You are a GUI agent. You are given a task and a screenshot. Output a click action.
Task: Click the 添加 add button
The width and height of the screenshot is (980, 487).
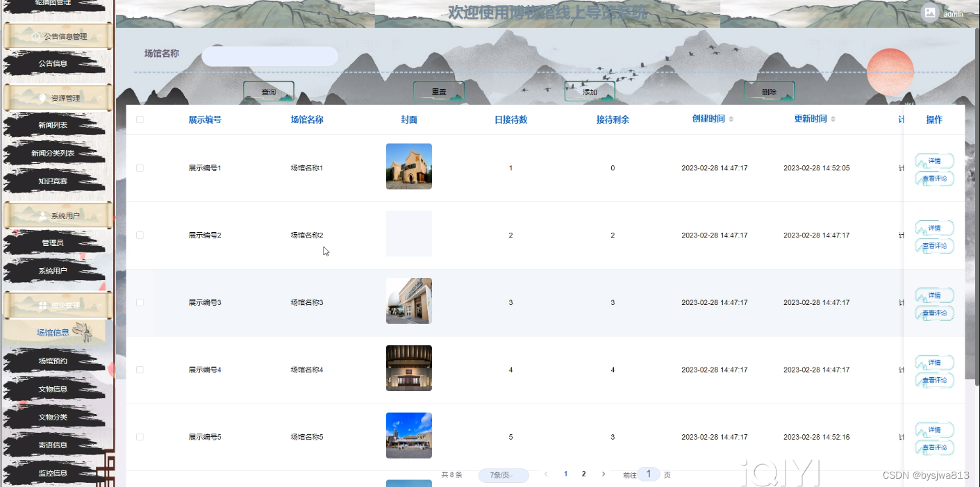click(x=590, y=92)
